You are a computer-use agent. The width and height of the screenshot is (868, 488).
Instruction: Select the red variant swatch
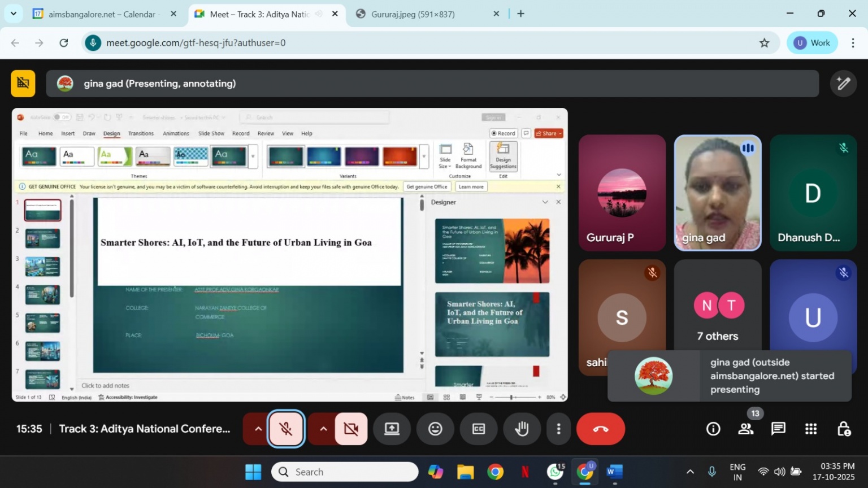click(400, 156)
